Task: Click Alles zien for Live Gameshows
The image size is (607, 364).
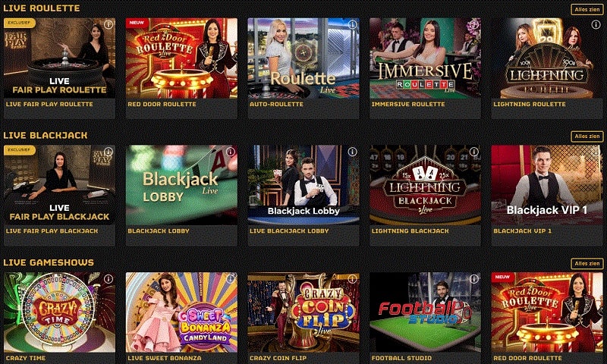Action: (587, 263)
